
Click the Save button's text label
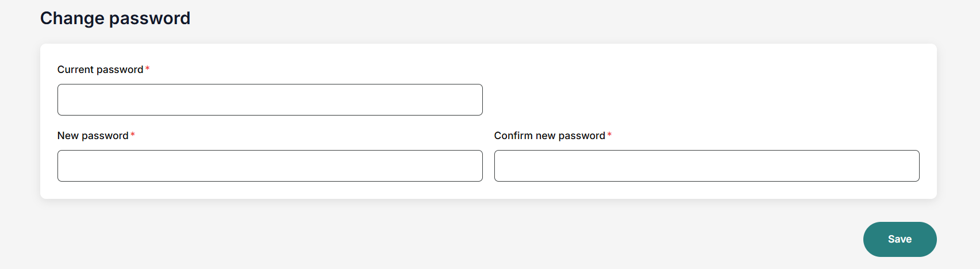[x=900, y=239]
